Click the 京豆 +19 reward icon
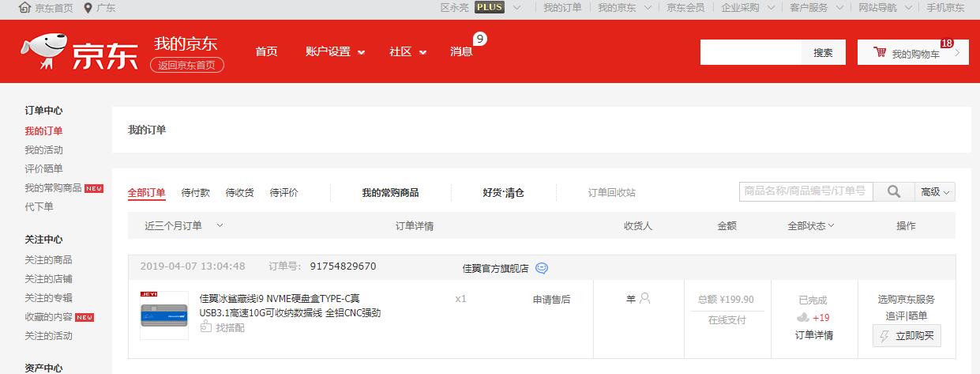The image size is (980, 374). coord(803,317)
